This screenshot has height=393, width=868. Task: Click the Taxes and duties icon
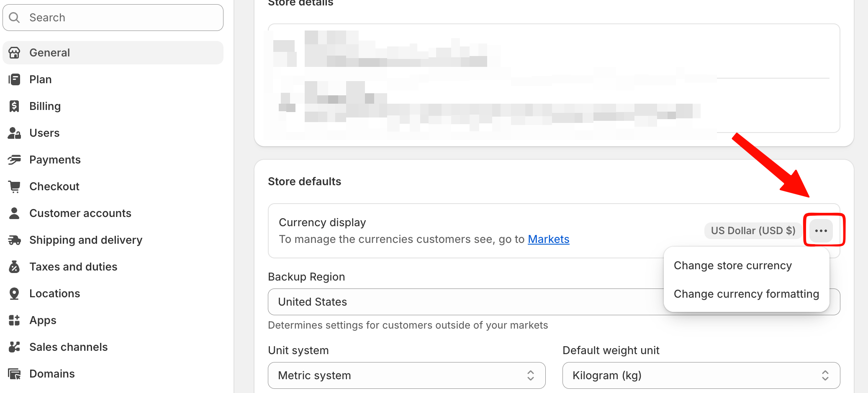pos(14,267)
